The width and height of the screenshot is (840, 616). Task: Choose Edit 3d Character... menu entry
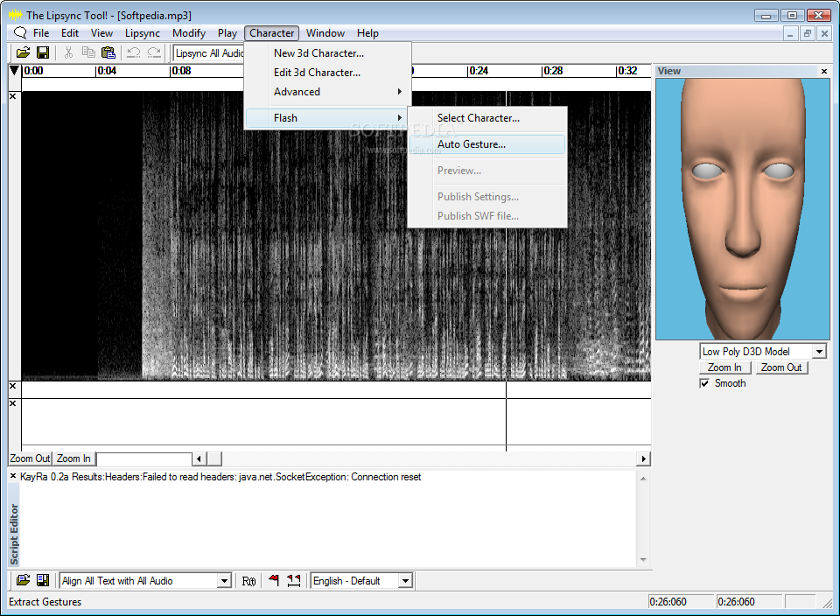[x=328, y=73]
